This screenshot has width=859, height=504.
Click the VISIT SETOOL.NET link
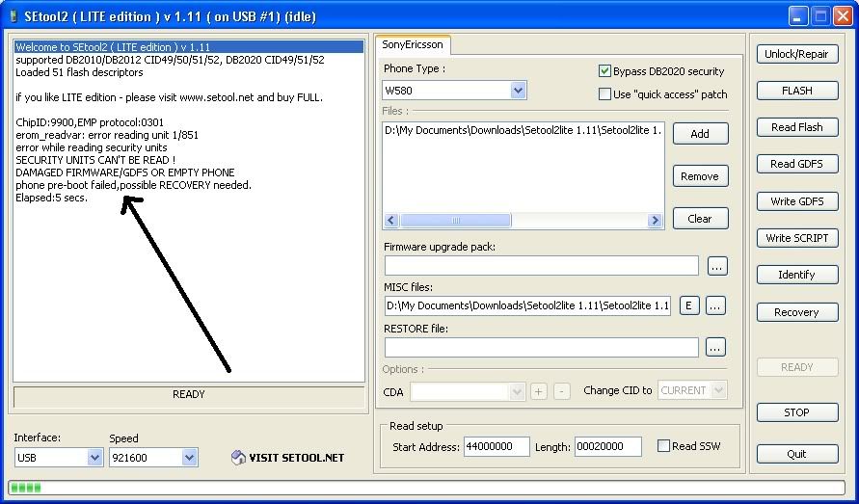[x=296, y=458]
